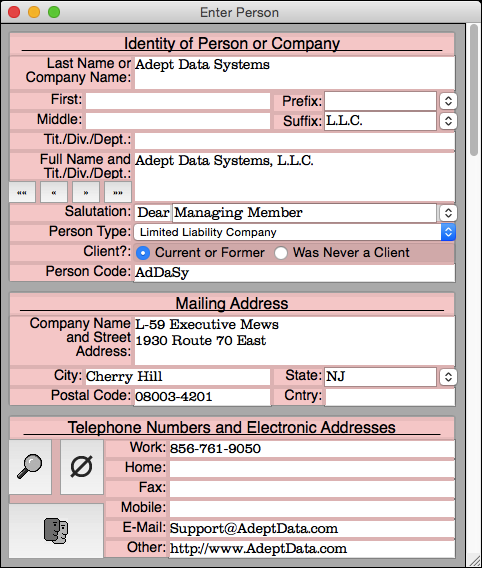The image size is (482, 568).
Task: Go to last record with triple right arrows
Action: [118, 192]
